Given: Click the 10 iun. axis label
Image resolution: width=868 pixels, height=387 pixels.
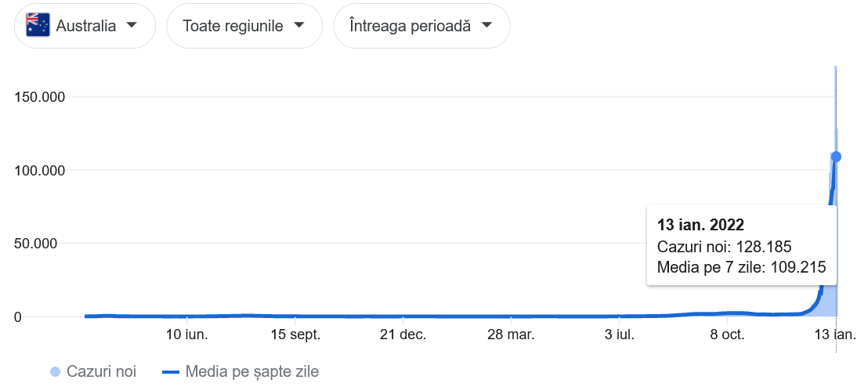Looking at the screenshot, I should 188,335.
